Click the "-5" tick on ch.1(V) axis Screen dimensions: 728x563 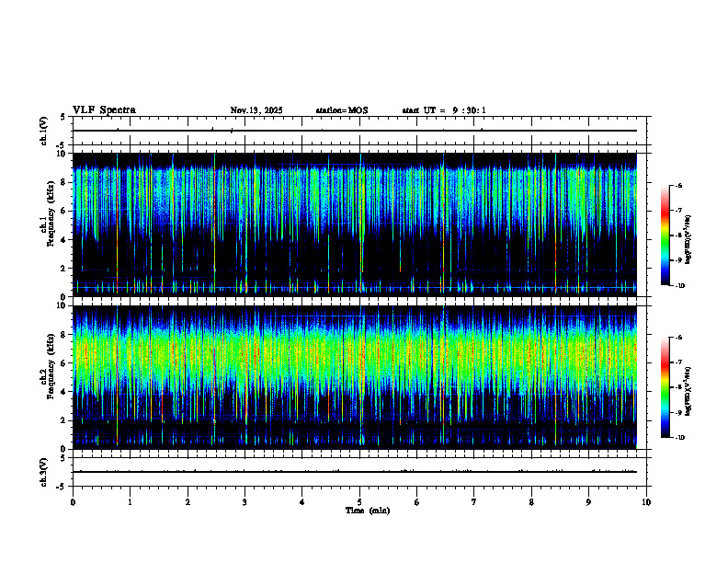[62, 145]
